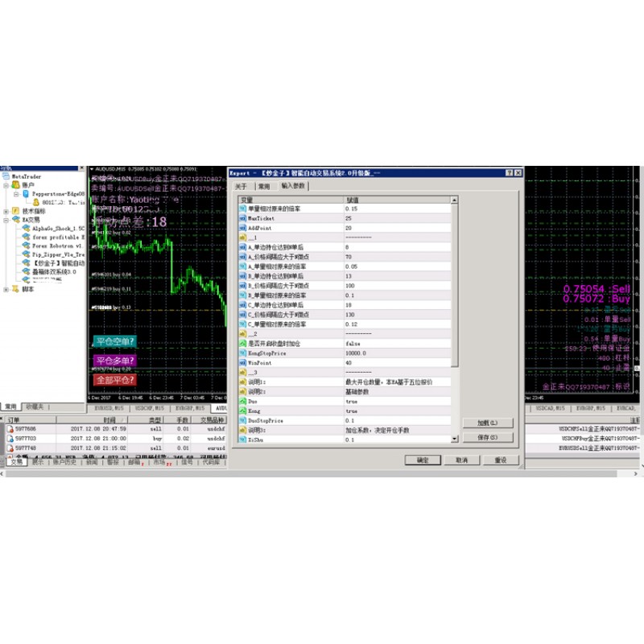Screen dimensions: 644x644
Task: Click the MaxTicket parameter type icon
Action: (x=242, y=218)
